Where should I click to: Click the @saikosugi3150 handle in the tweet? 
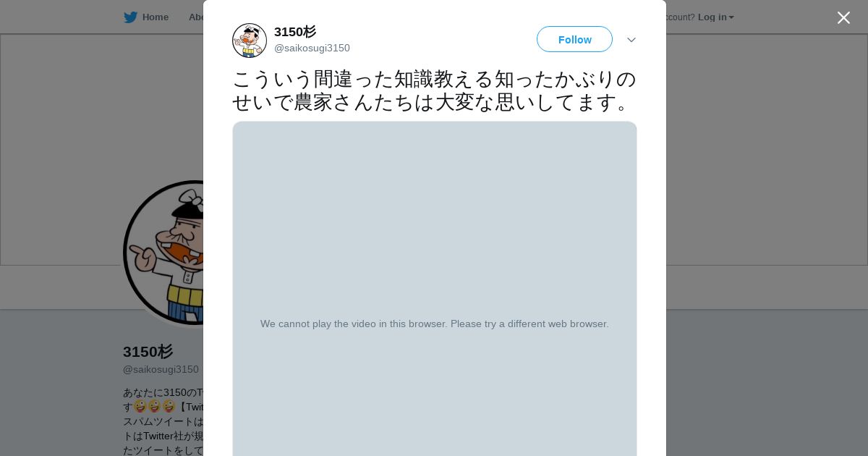click(312, 48)
